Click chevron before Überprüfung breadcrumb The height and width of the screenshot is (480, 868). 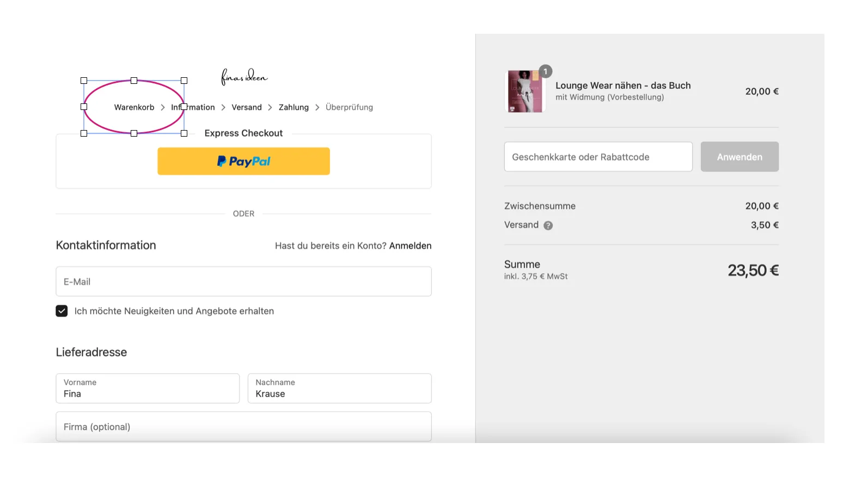coord(317,108)
